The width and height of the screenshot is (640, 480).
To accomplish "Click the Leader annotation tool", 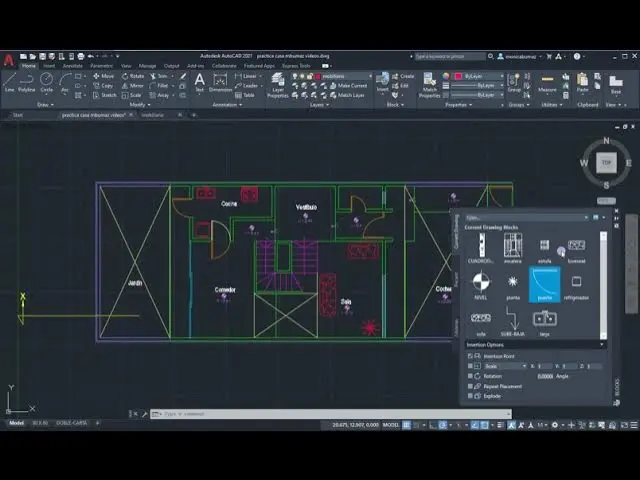I will tap(246, 86).
